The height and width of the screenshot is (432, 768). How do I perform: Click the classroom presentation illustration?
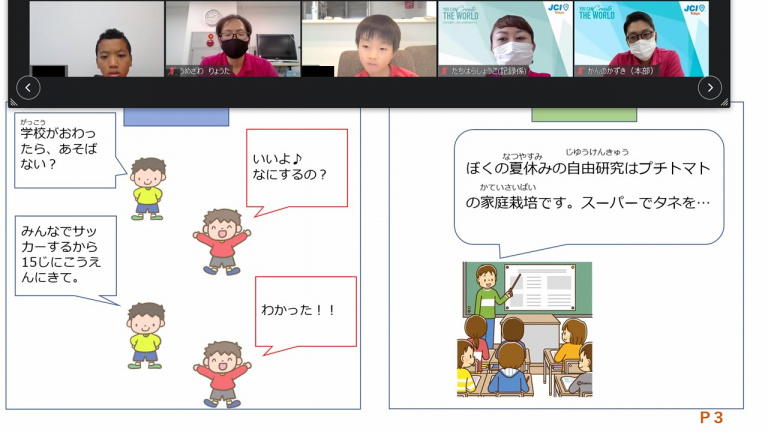(525, 328)
